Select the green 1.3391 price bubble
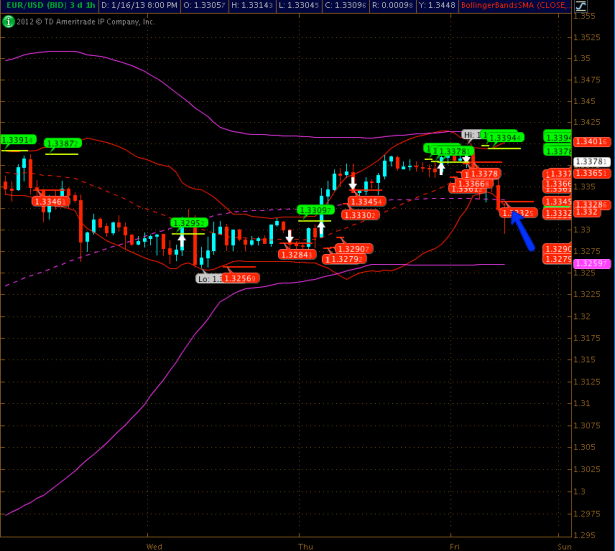Viewport: 615px width, 551px height. pyautogui.click(x=17, y=140)
